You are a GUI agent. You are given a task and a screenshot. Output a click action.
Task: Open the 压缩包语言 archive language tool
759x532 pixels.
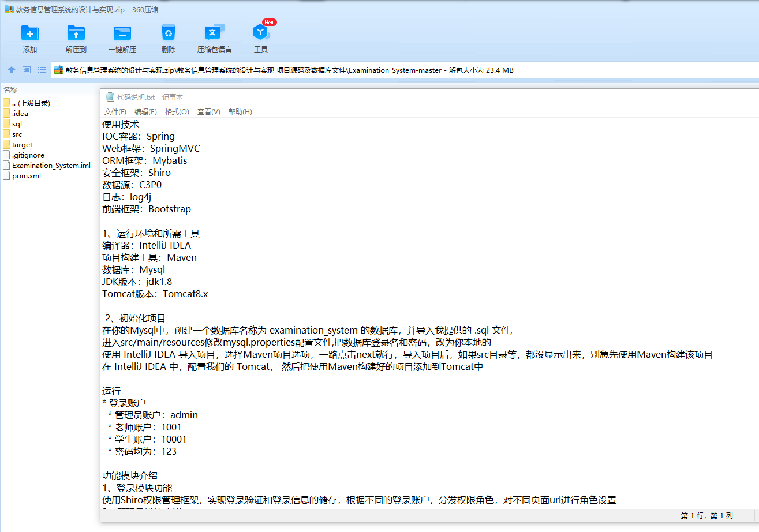tap(215, 32)
